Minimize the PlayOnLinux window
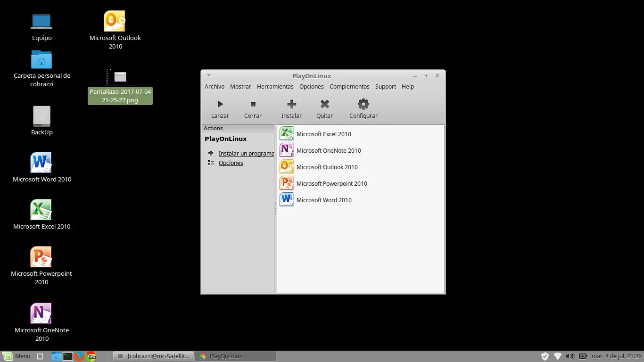The width and height of the screenshot is (644, 362). click(415, 76)
